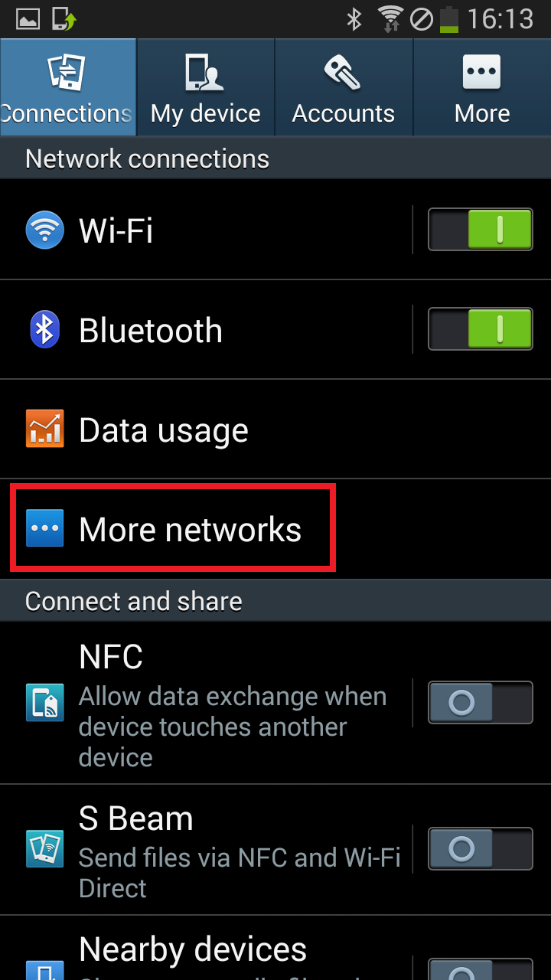Open the Accounts tab
Screen dimensions: 551x980
pyautogui.click(x=344, y=88)
